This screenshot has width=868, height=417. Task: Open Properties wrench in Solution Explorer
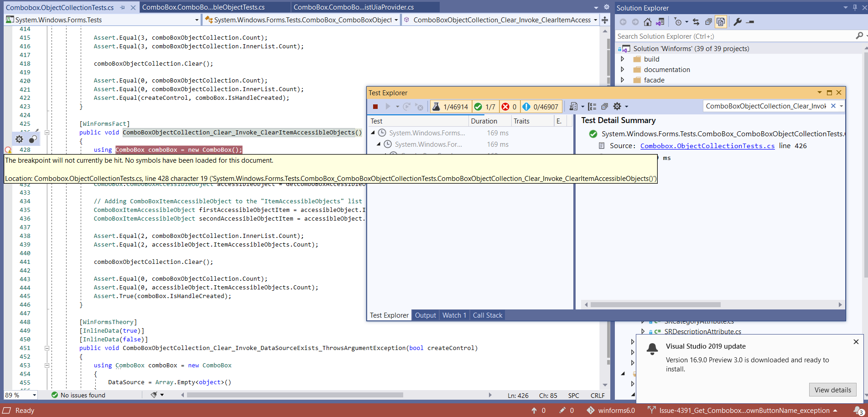[x=737, y=22]
